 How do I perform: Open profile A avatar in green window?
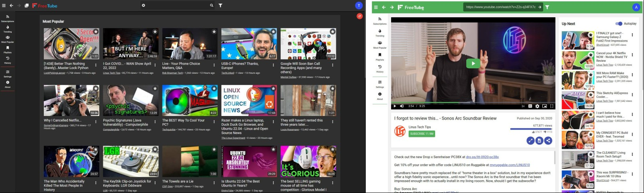point(636,7)
